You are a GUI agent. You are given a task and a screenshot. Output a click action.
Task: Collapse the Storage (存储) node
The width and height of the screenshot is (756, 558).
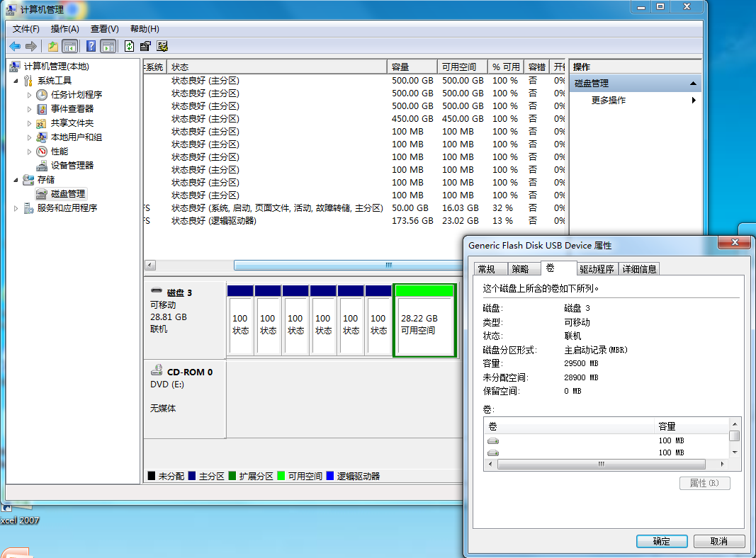[x=16, y=181]
